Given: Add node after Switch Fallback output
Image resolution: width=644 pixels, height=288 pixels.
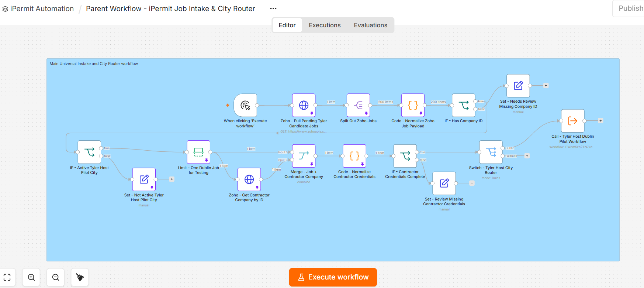Looking at the screenshot, I should (527, 156).
